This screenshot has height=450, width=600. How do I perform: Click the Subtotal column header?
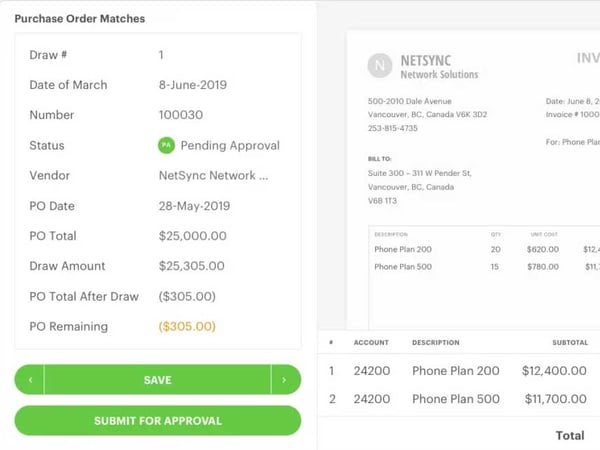click(570, 343)
